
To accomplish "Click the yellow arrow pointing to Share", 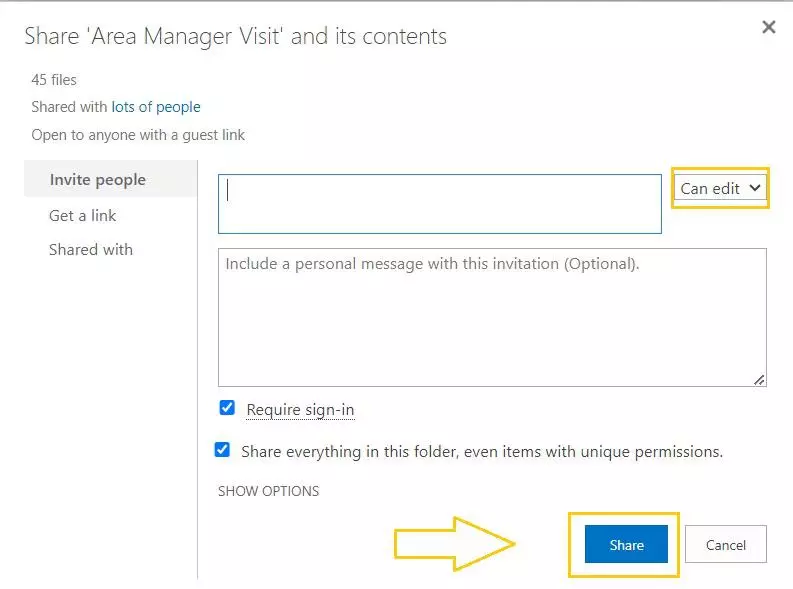I will (454, 544).
